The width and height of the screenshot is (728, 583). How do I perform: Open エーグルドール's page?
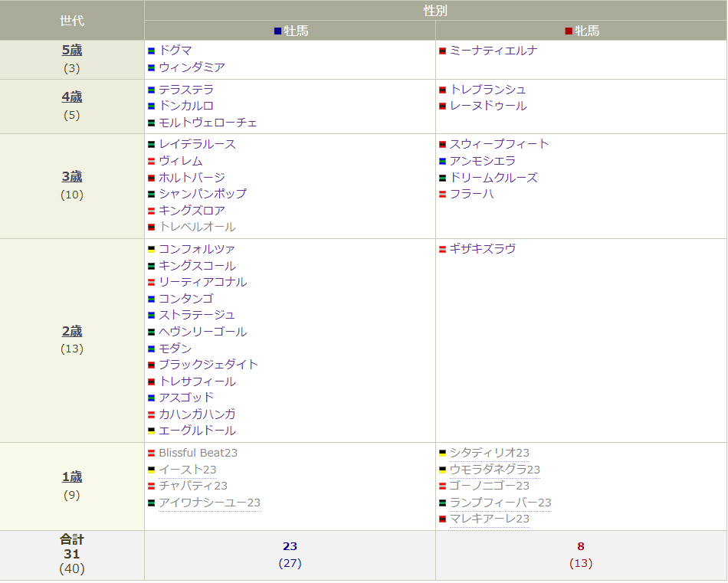click(x=189, y=430)
